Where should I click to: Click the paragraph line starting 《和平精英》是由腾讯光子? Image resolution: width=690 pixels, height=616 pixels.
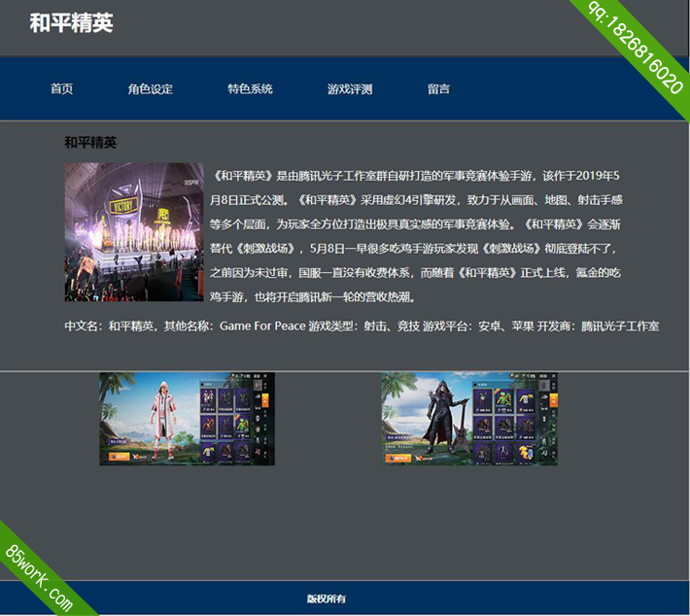[415, 176]
